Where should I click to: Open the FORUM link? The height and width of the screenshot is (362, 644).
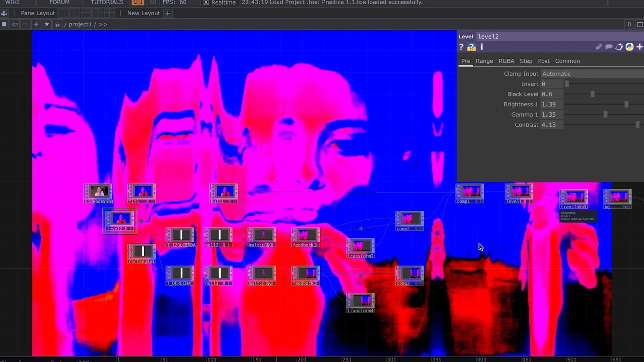point(59,2)
